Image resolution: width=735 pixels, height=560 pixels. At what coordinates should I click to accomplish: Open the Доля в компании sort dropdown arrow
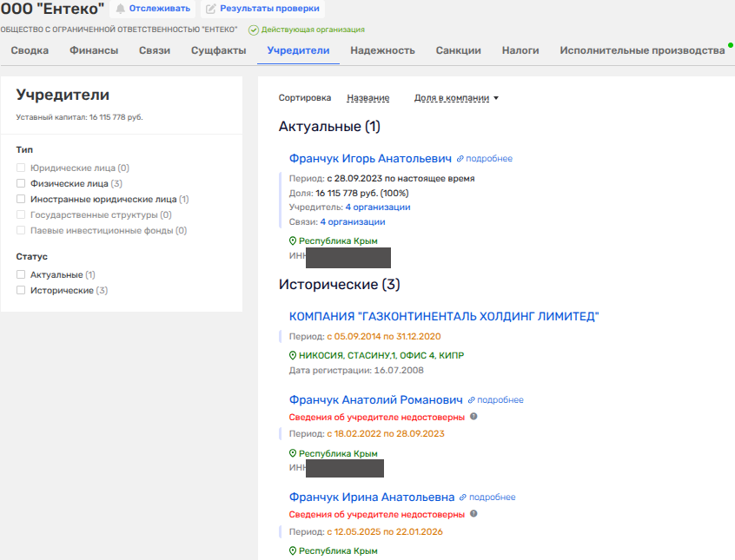tap(496, 98)
